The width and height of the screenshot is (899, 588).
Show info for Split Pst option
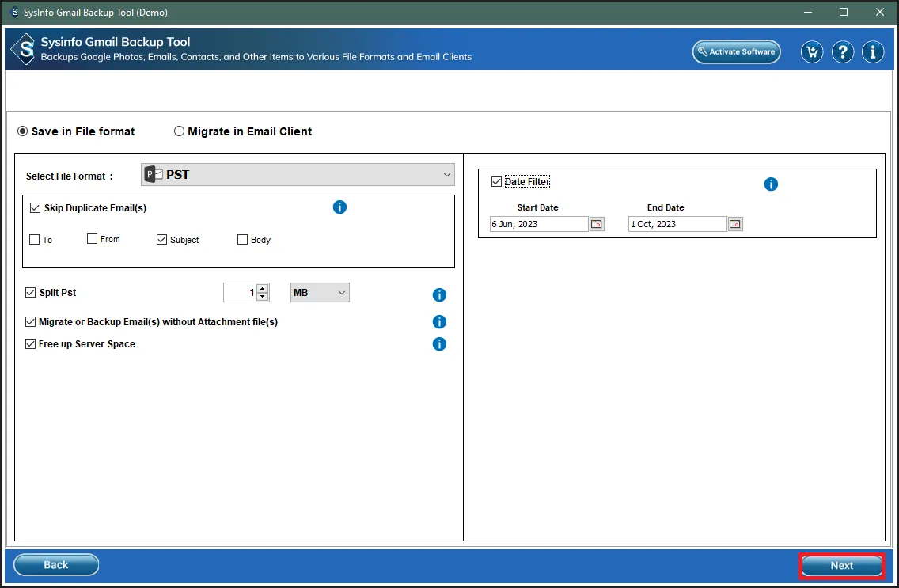tap(439, 295)
